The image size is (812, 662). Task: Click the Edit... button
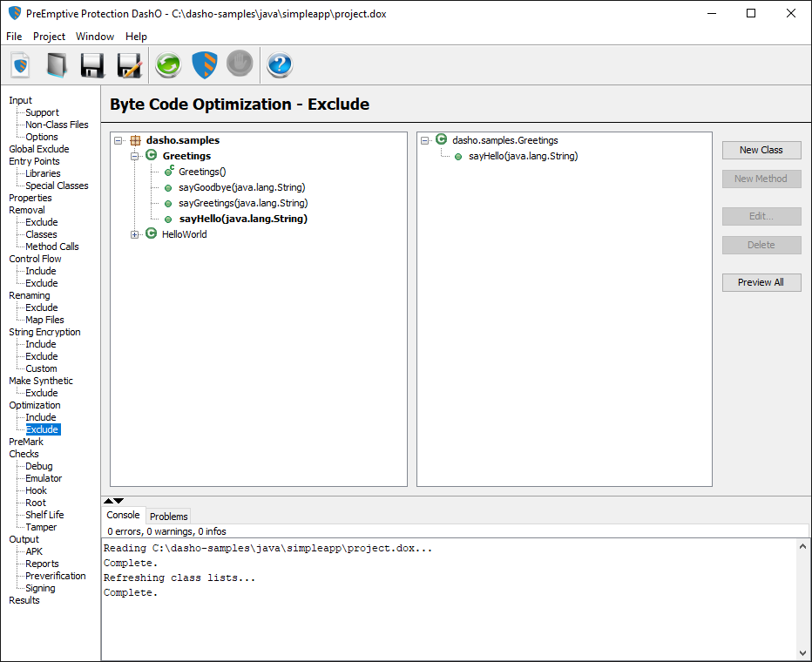click(761, 216)
